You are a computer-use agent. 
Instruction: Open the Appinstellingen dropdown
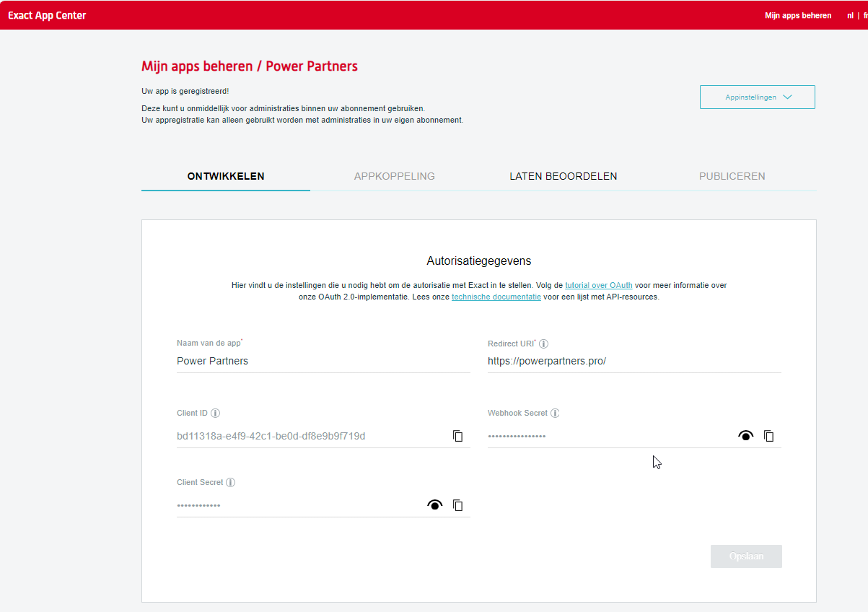coord(757,97)
